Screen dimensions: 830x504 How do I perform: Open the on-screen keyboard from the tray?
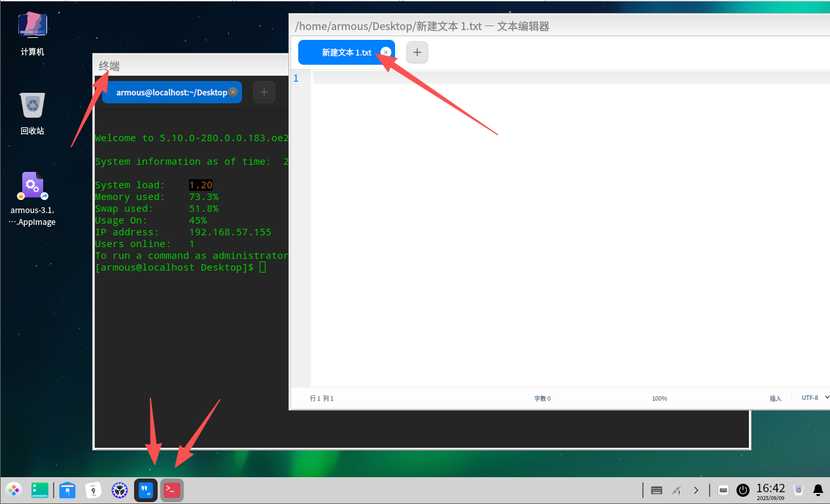coord(723,490)
